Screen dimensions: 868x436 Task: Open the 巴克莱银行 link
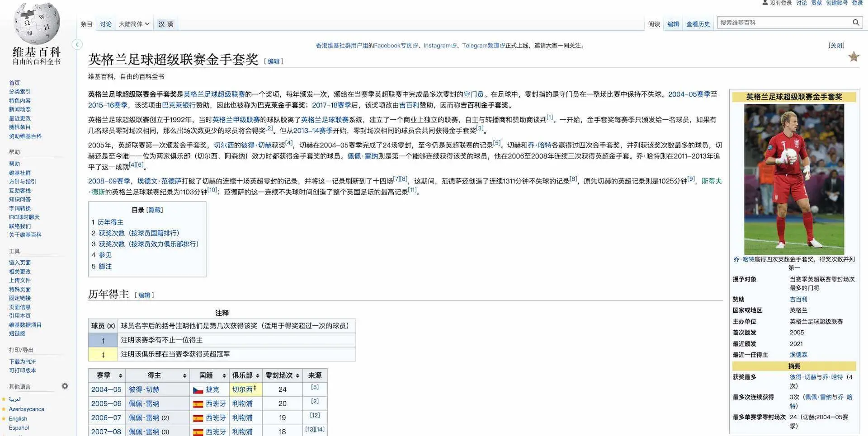coord(179,105)
